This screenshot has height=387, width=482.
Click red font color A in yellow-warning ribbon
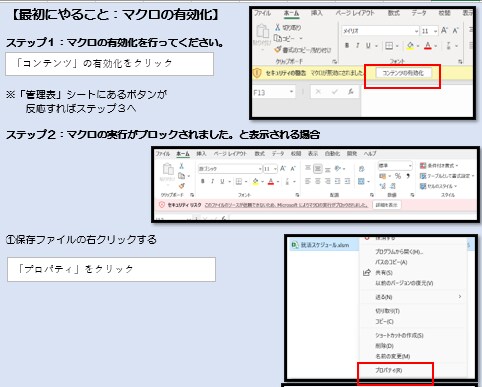click(x=428, y=46)
